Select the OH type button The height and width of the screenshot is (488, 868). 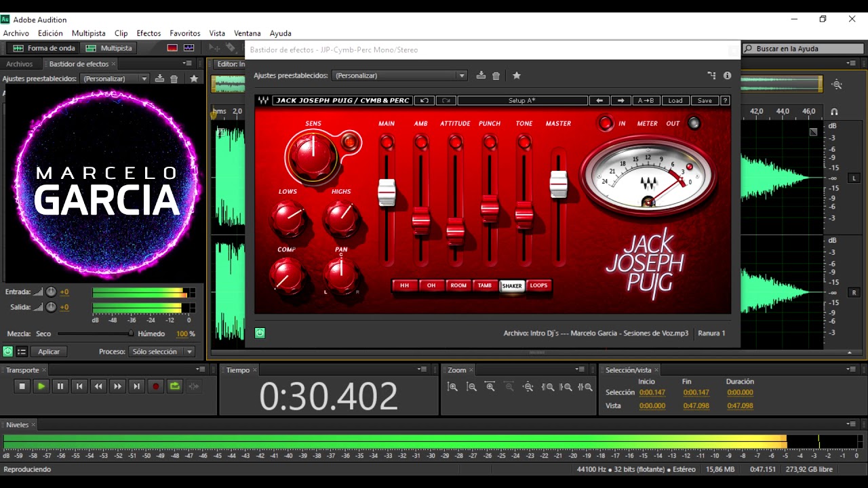(x=431, y=285)
